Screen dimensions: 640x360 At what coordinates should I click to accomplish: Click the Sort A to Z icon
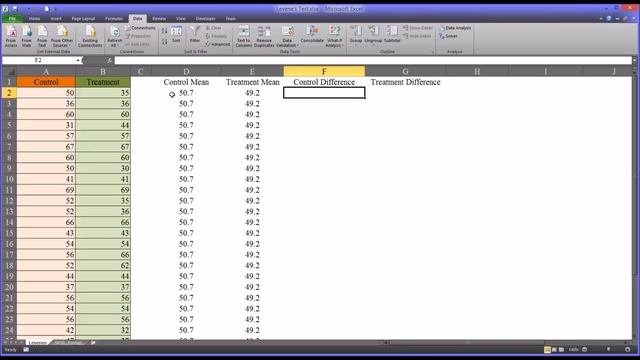click(x=164, y=31)
